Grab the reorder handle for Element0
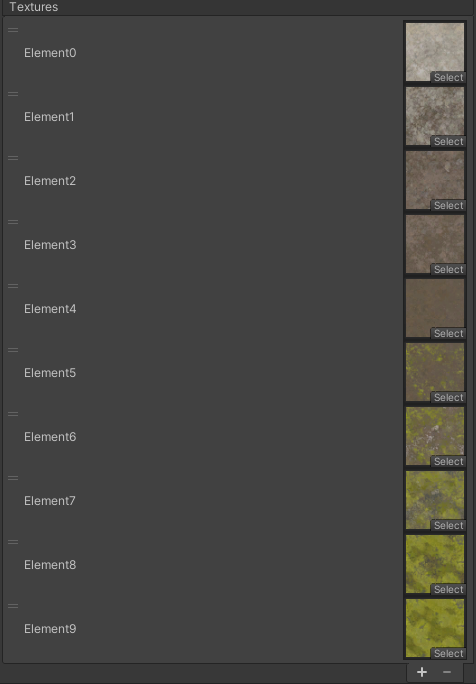The image size is (476, 684). [x=13, y=30]
